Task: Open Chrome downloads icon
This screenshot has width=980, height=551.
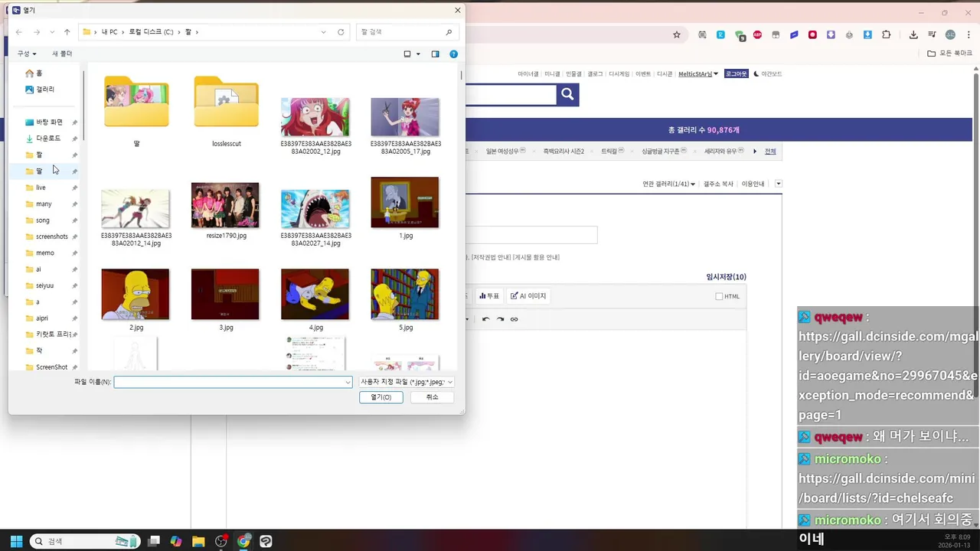Action: tap(913, 34)
